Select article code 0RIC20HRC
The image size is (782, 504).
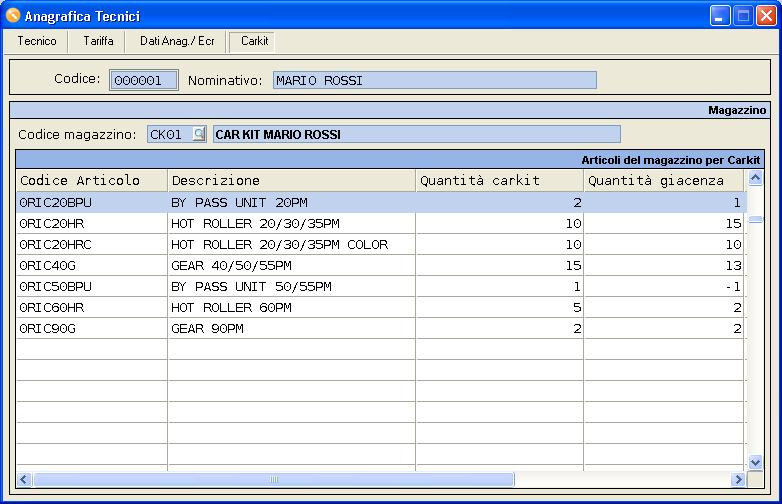coord(55,244)
